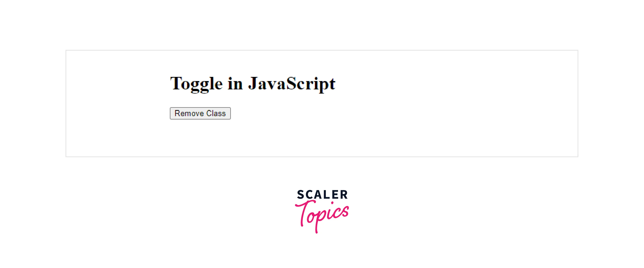Click the word 'JavaScript' in the heading

coord(291,84)
